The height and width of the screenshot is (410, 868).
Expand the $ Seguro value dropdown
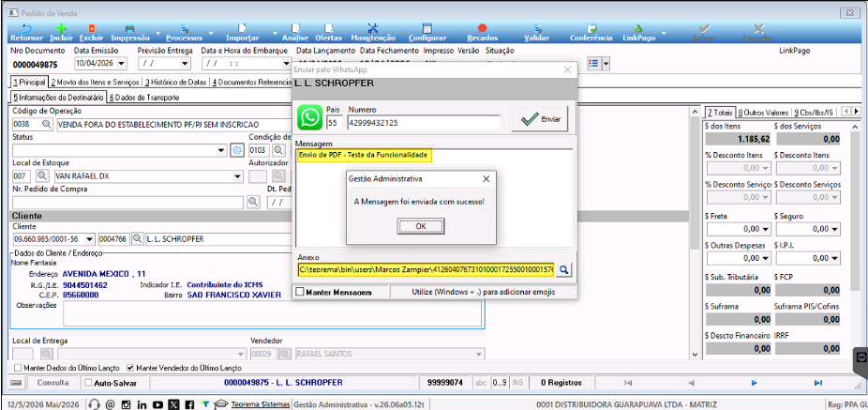[x=835, y=228]
